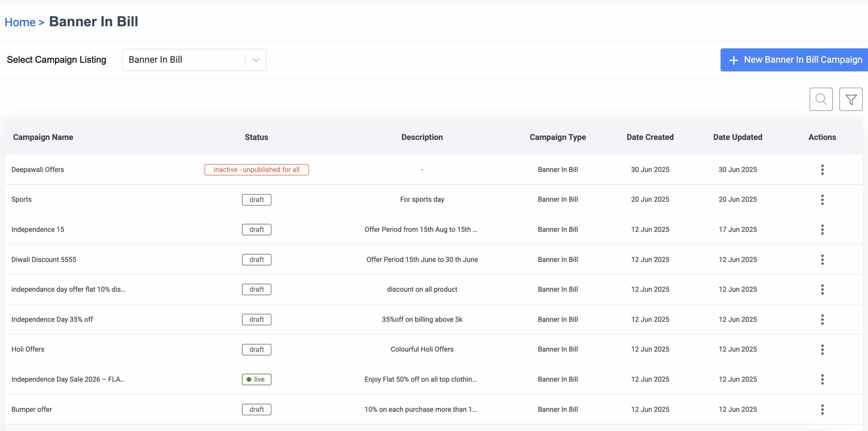Open actions menu for Sports campaign
868x431 pixels.
coord(822,200)
